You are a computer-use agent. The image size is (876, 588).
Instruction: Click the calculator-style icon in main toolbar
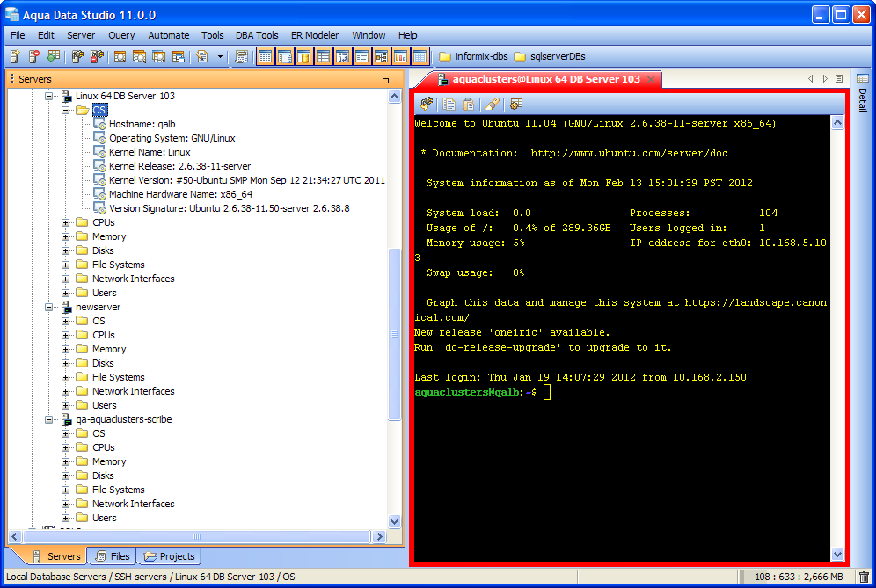click(x=241, y=56)
